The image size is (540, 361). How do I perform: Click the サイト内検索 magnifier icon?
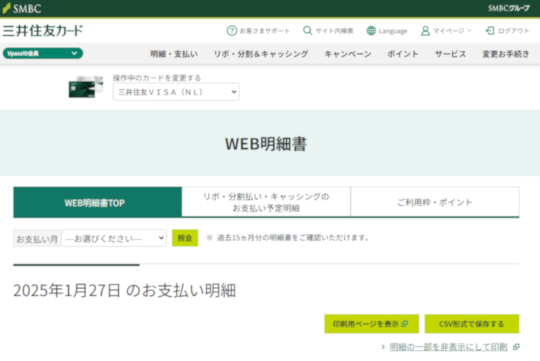coord(307,31)
